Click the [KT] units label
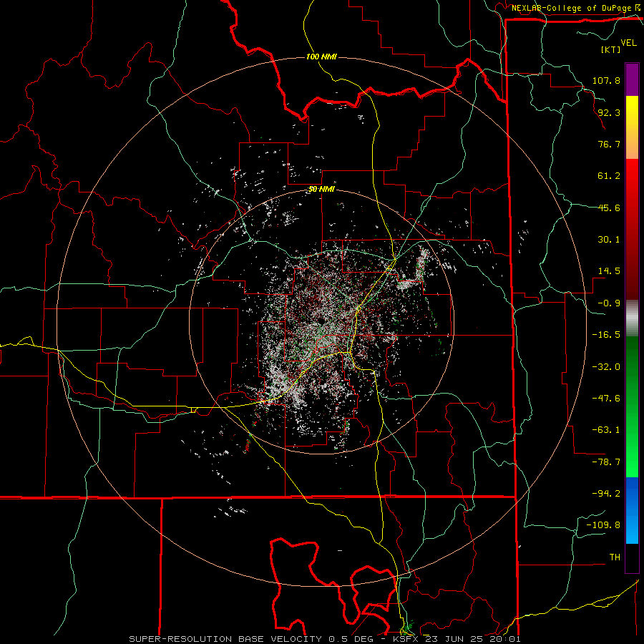This screenshot has height=644, width=644. pos(610,49)
